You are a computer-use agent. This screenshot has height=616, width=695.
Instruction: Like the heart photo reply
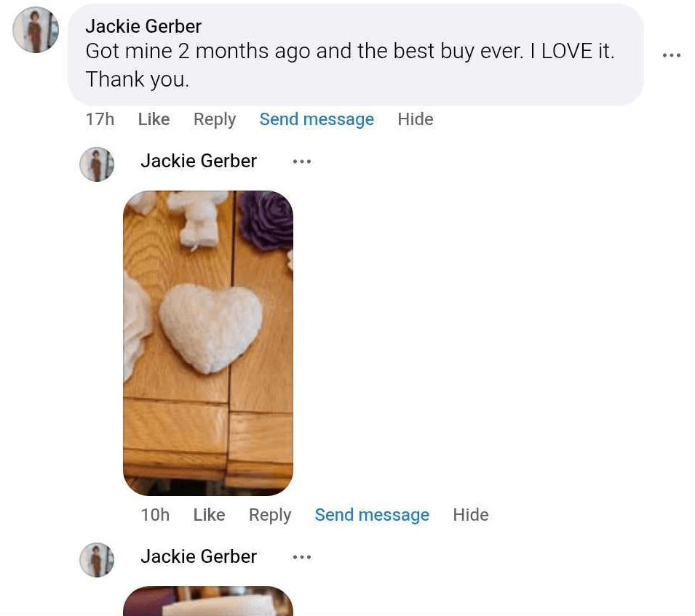coord(209,515)
